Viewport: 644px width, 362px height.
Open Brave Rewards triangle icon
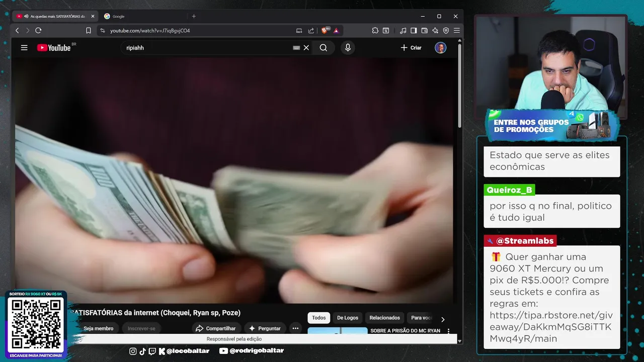336,31
